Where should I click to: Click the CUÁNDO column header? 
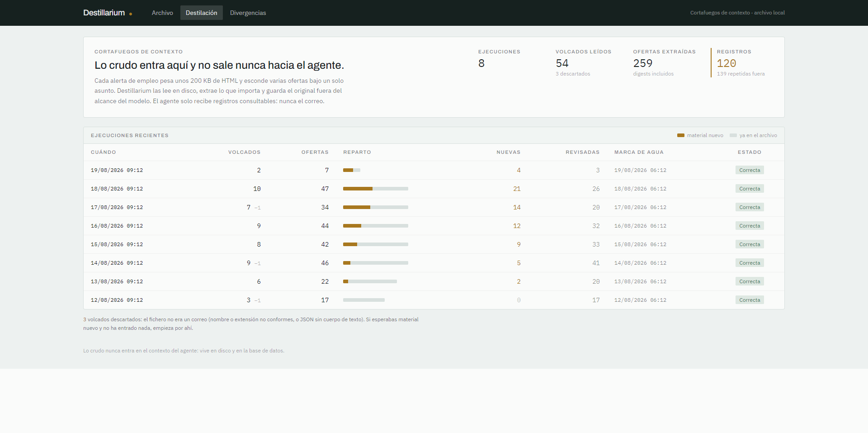click(104, 152)
